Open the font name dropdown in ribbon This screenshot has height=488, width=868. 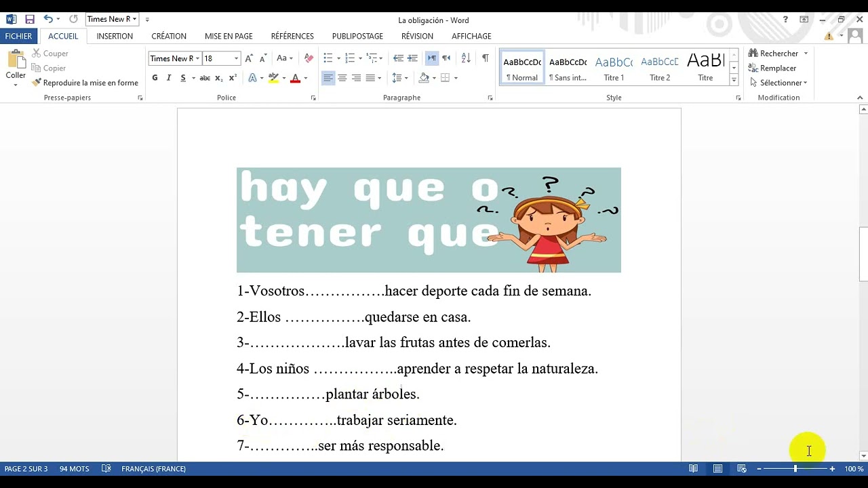point(197,58)
